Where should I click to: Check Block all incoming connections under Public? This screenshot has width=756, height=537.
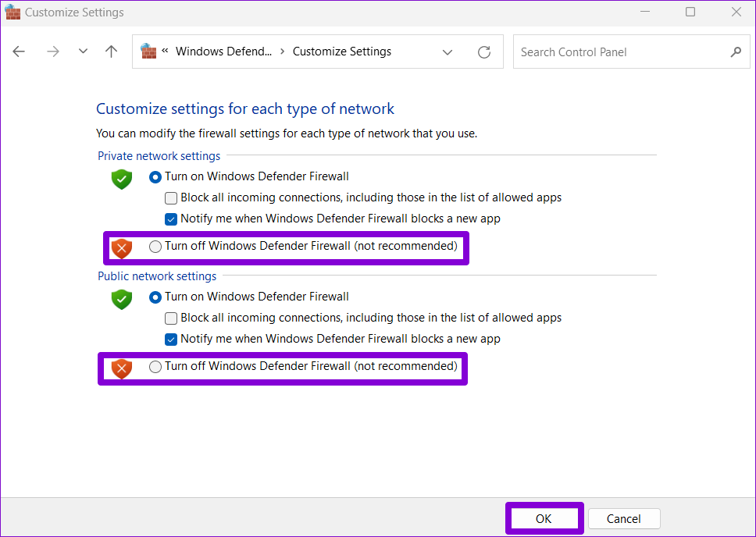171,318
